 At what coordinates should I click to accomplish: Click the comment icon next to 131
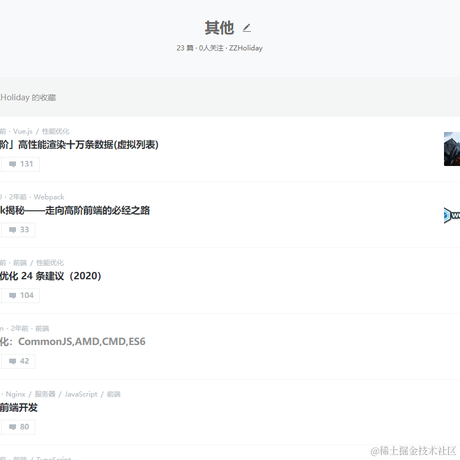(x=12, y=164)
